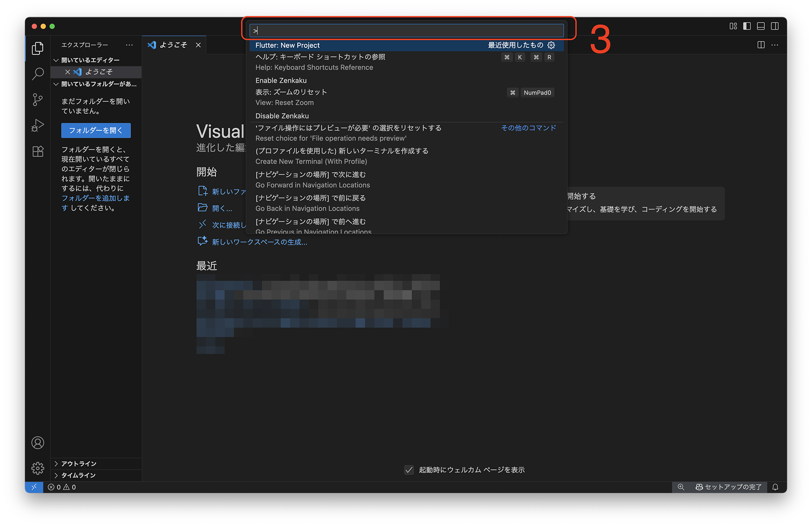This screenshot has height=526, width=812.
Task: Run the Flutter: New Project command
Action: (406, 45)
